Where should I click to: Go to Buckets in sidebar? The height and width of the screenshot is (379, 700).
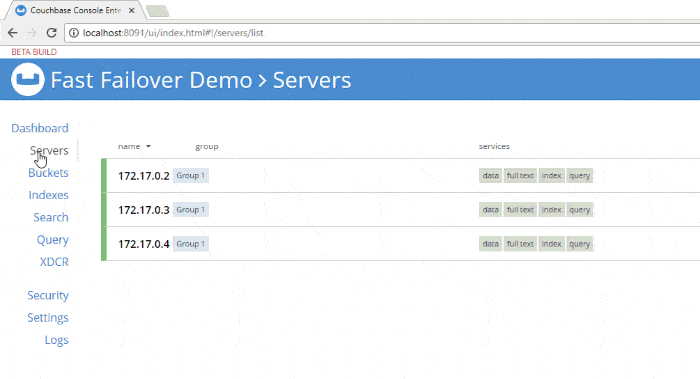(x=48, y=173)
